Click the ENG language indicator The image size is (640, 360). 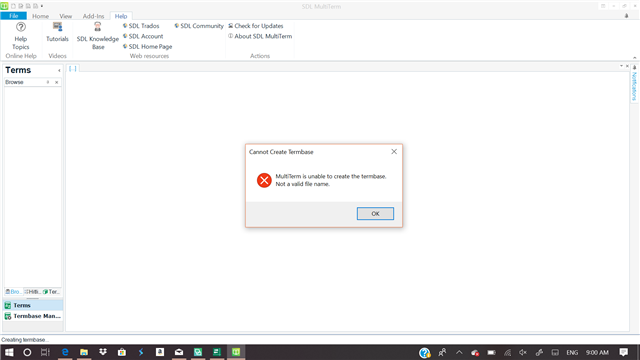572,353
